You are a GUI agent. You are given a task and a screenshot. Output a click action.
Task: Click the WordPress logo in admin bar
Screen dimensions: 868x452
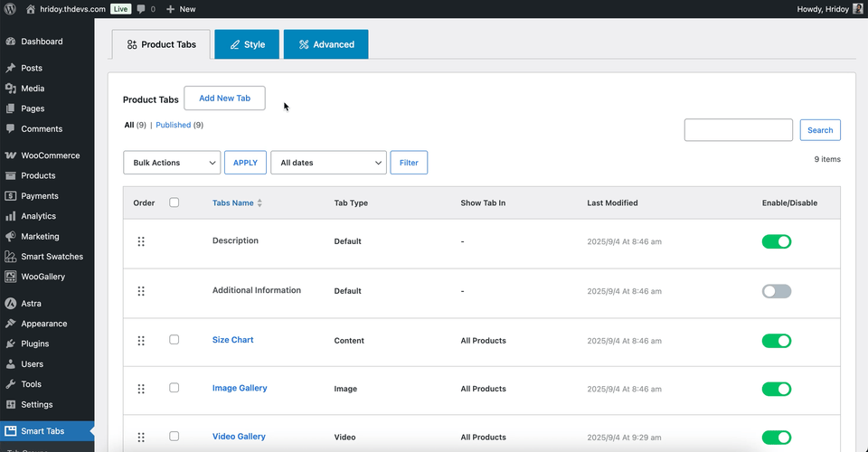[x=10, y=9]
